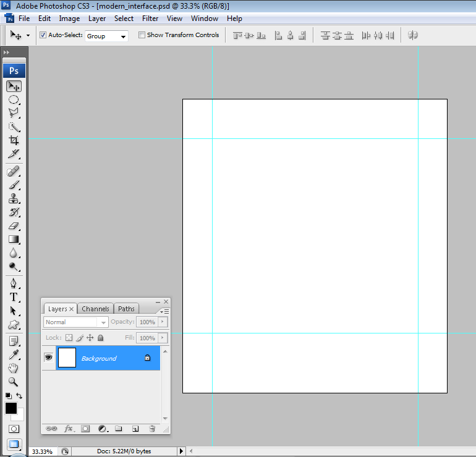Viewport: 476px width, 457px height.
Task: Create a new group folder
Action: 119,429
